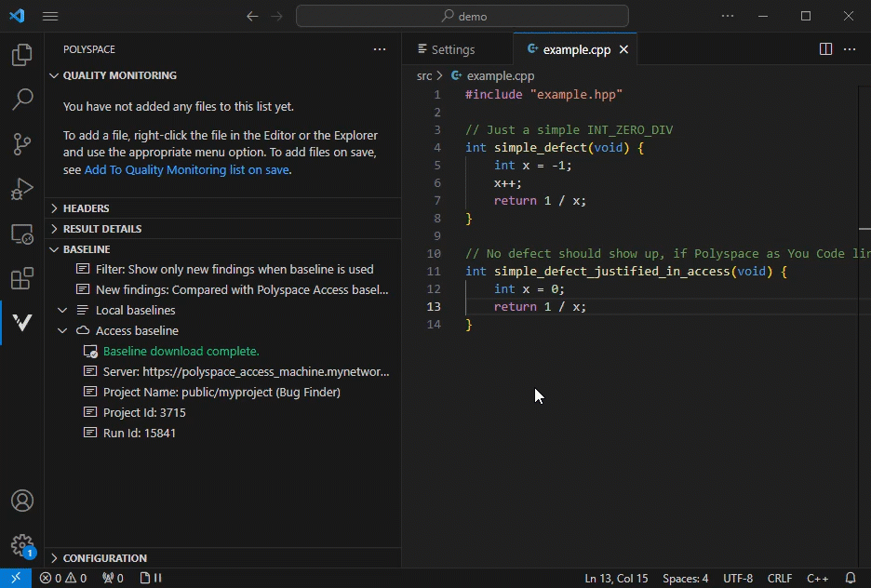This screenshot has width=871, height=588.
Task: Open the Polyspace icon in activity bar
Action: click(22, 322)
